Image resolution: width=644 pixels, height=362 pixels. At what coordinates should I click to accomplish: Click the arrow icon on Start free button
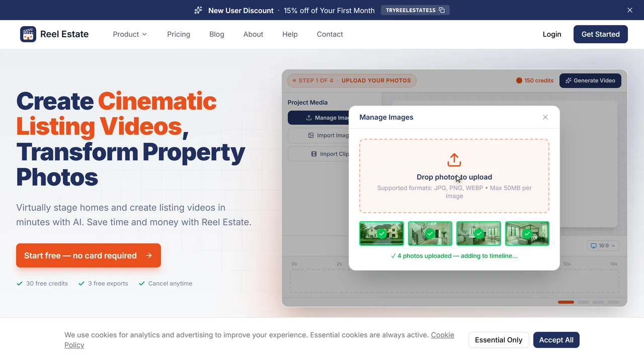point(149,255)
